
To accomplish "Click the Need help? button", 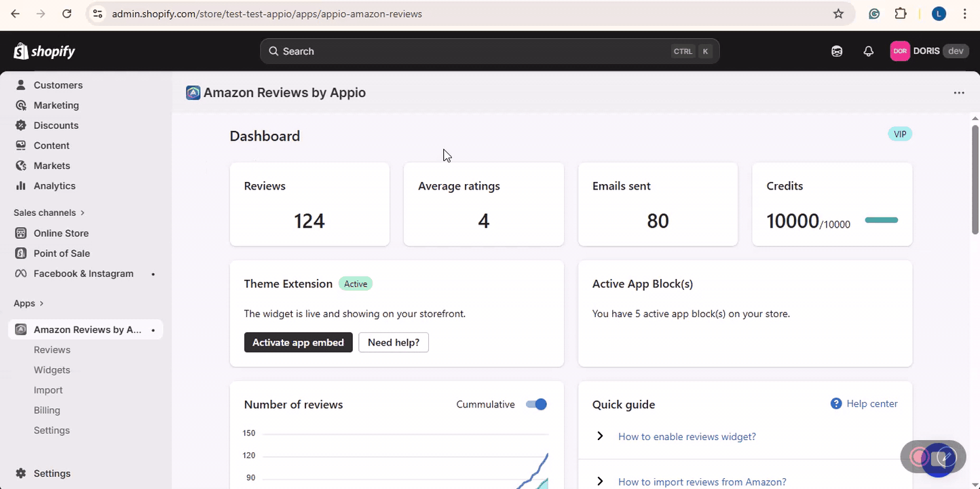I will pyautogui.click(x=394, y=343).
